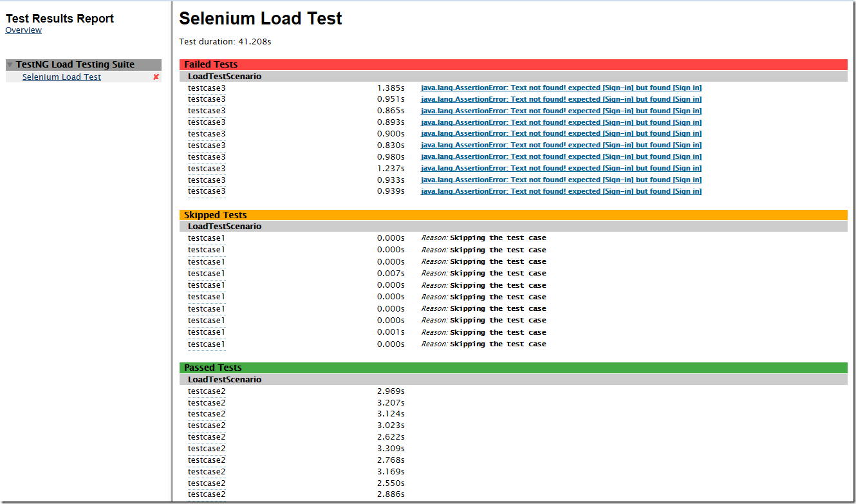The image size is (856, 504).
Task: Select the testcase2 entry taking 3.309s
Action: coord(207,448)
